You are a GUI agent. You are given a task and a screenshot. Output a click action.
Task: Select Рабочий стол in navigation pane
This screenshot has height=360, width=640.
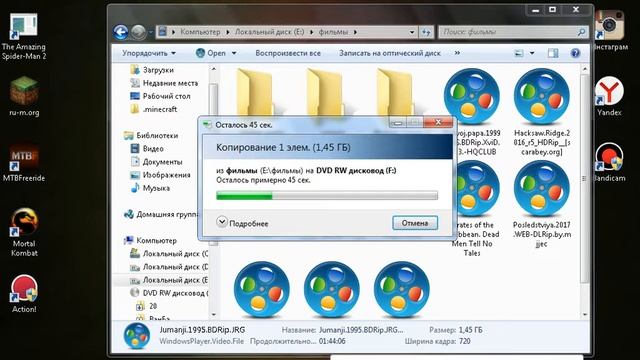click(x=160, y=96)
